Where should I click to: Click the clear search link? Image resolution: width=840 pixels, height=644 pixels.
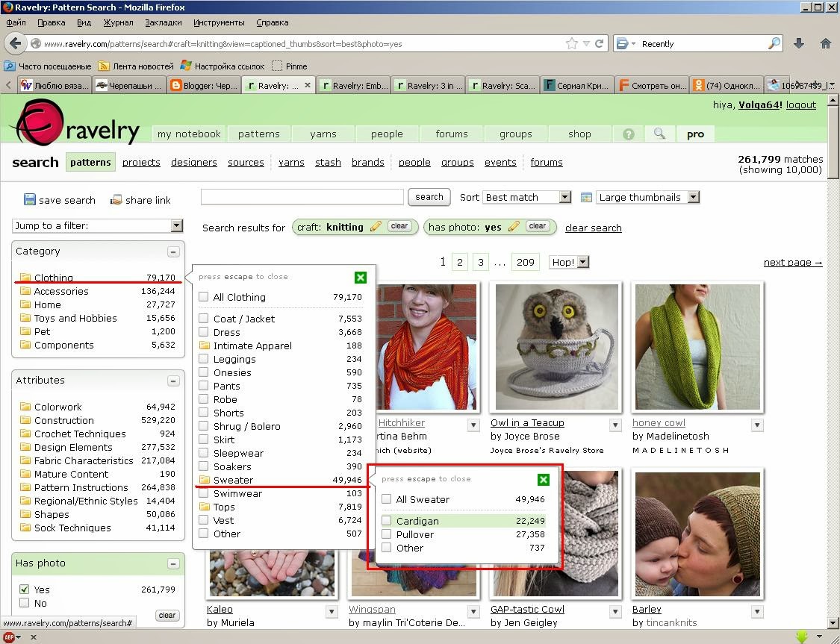[x=593, y=228]
